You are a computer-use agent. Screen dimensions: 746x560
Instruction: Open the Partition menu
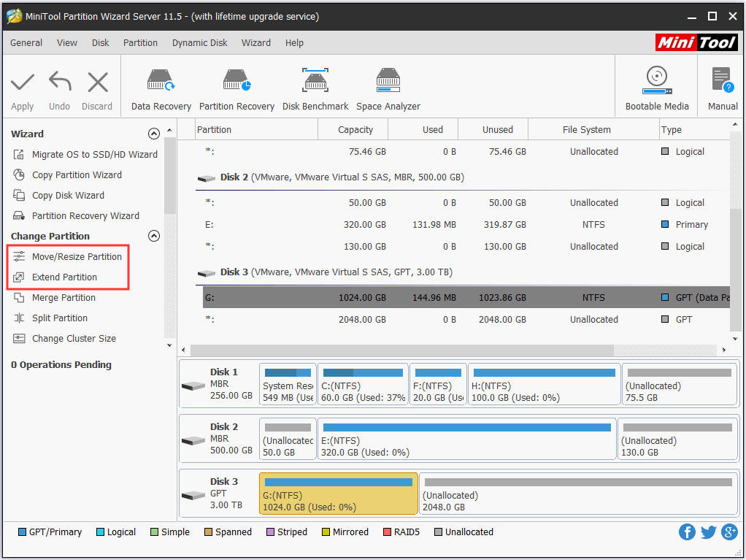[x=140, y=43]
